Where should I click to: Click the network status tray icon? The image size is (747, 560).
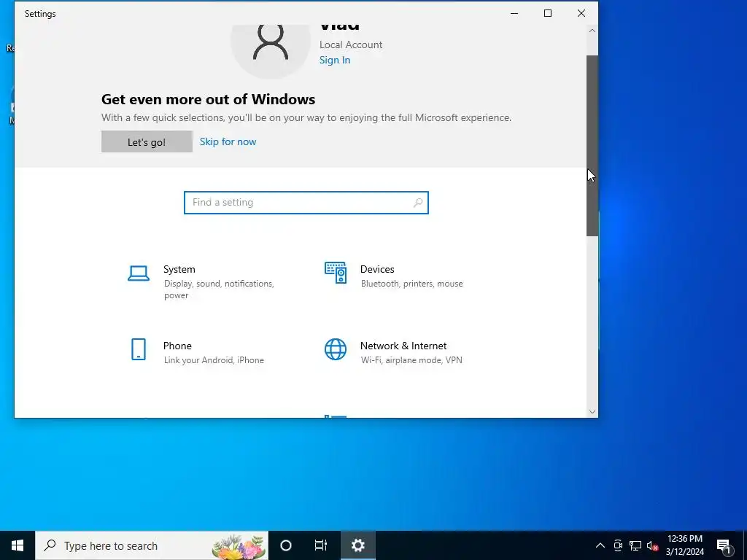coord(635,545)
